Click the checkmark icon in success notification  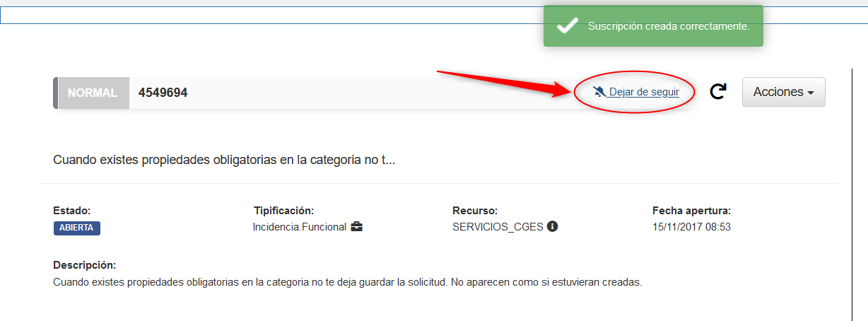pyautogui.click(x=567, y=26)
